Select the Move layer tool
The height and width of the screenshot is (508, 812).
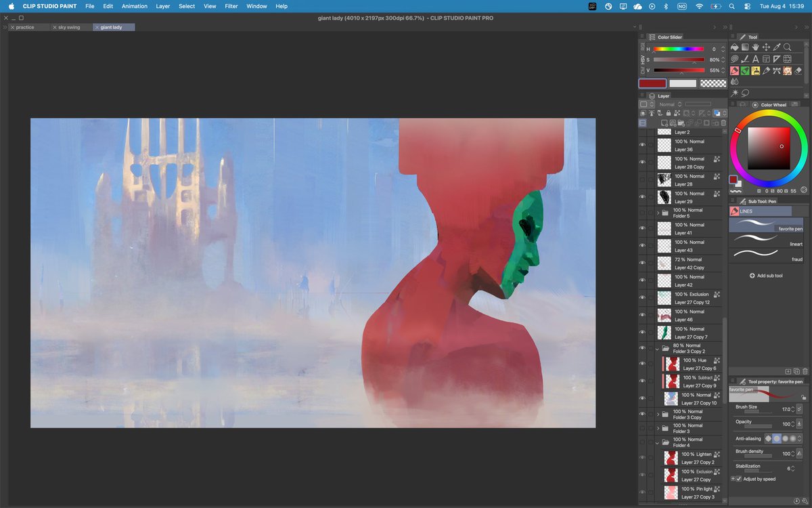pyautogui.click(x=766, y=47)
